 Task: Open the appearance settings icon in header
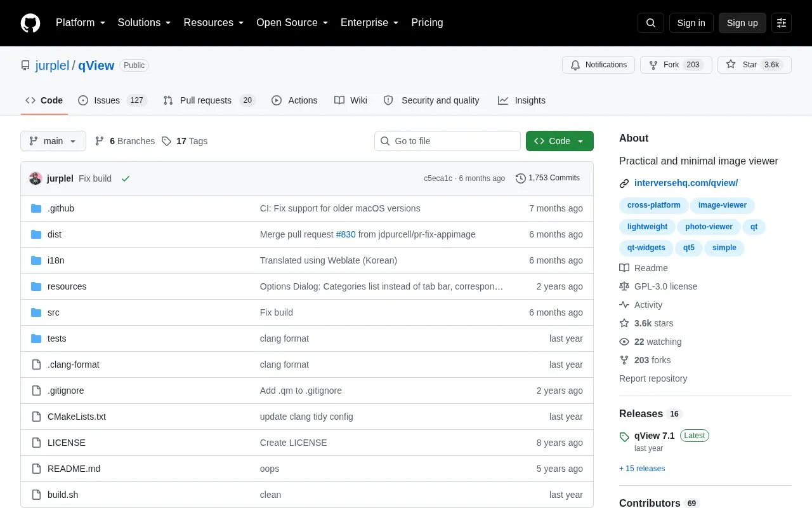pyautogui.click(x=782, y=23)
